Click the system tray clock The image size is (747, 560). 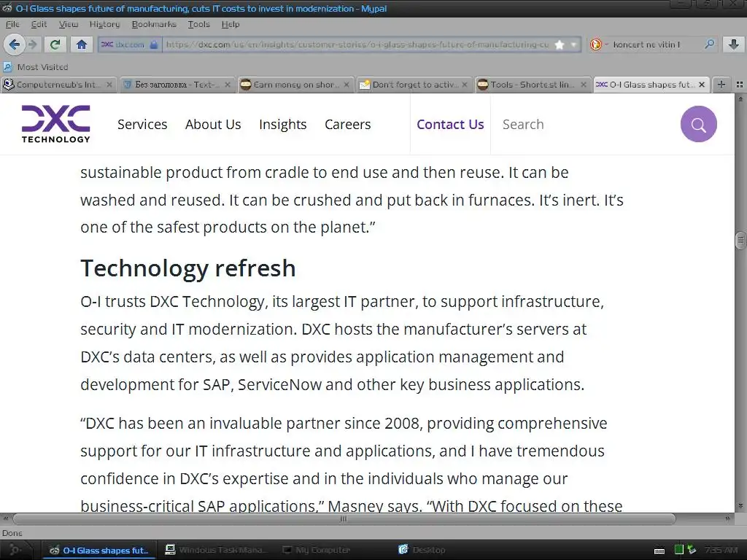click(721, 550)
